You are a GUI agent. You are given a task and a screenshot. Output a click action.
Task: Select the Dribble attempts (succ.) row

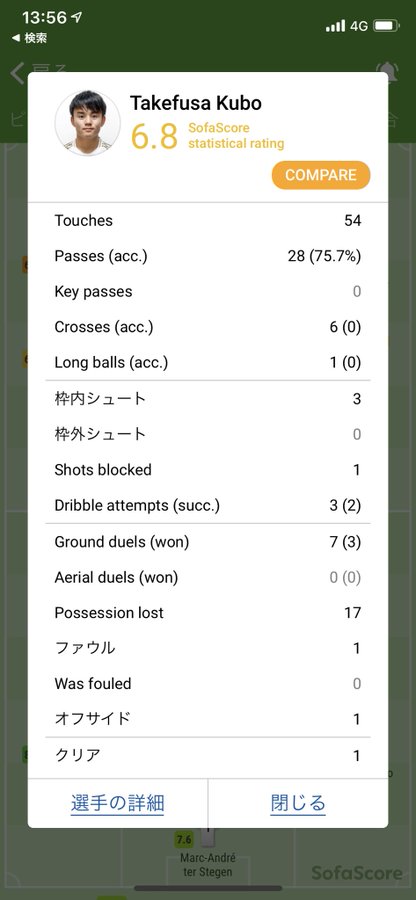coord(208,506)
